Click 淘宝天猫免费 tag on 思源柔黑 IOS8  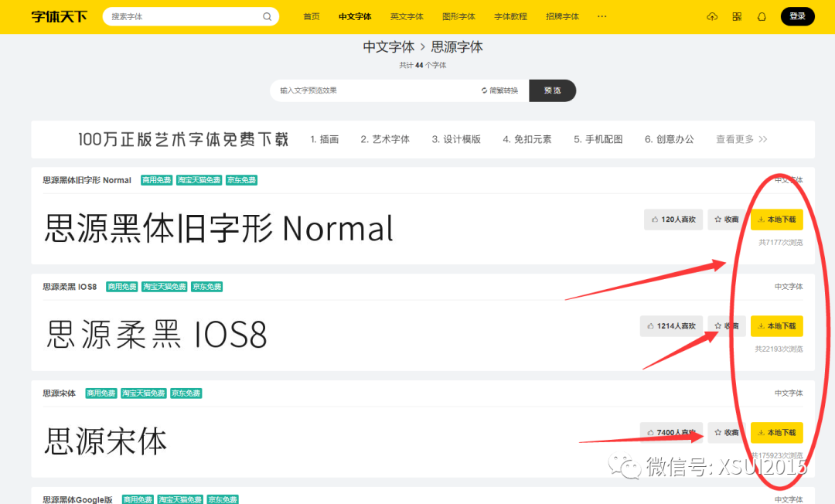coord(165,287)
